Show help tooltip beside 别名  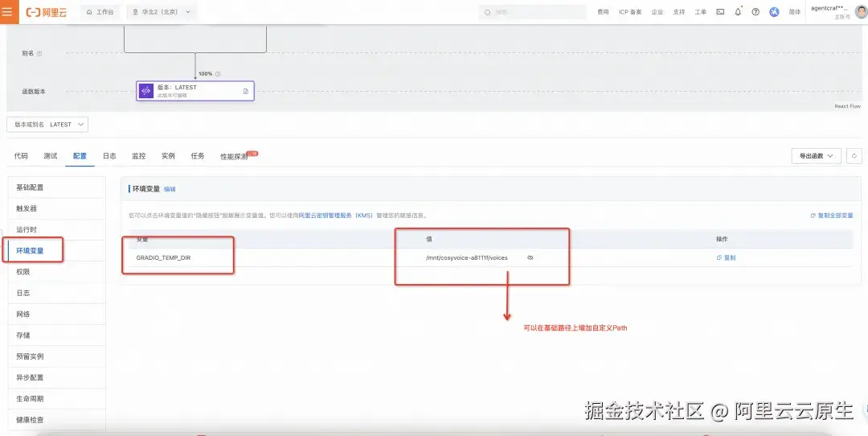tap(39, 54)
